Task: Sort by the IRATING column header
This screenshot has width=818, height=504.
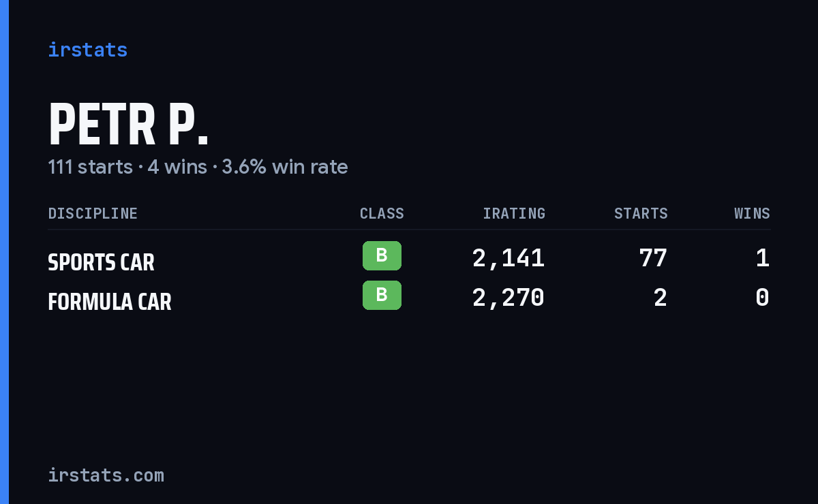Action: (x=514, y=214)
